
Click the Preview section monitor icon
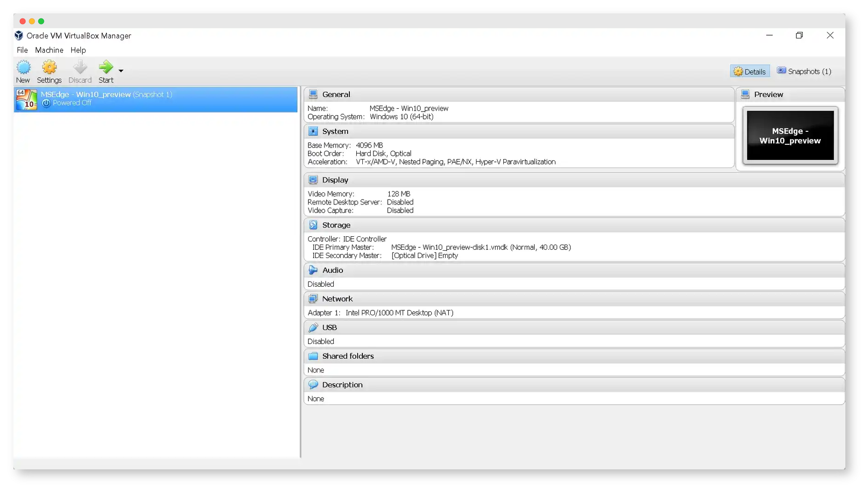pyautogui.click(x=745, y=94)
